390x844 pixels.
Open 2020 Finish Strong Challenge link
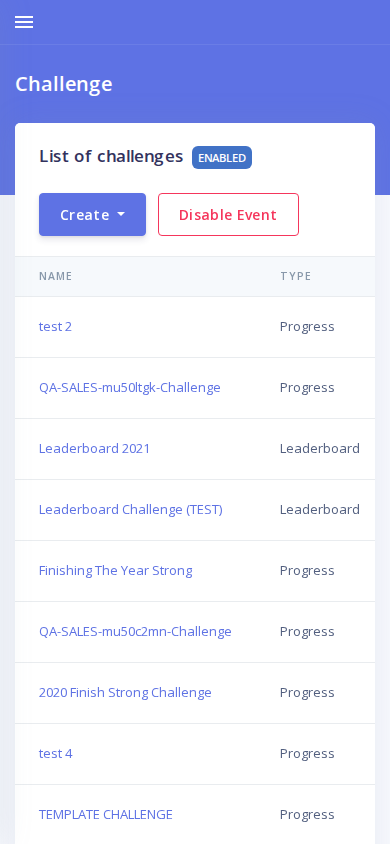125,692
